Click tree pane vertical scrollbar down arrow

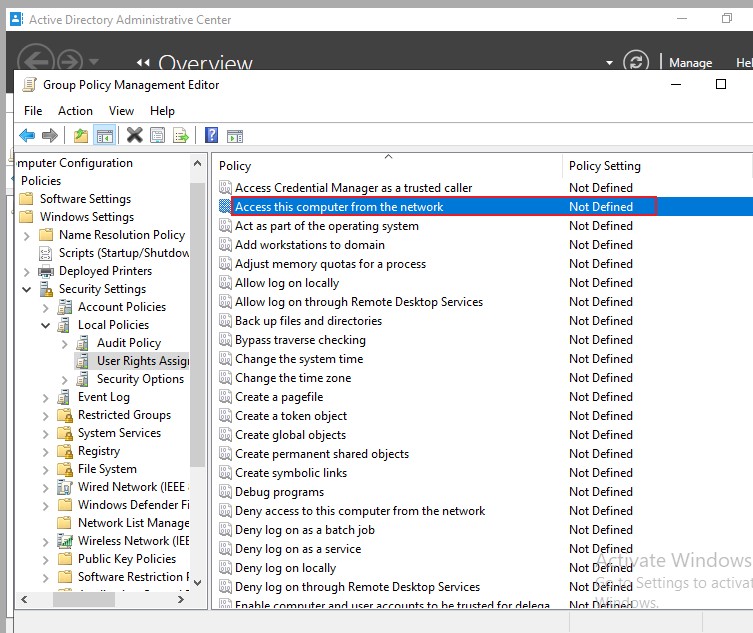point(197,583)
